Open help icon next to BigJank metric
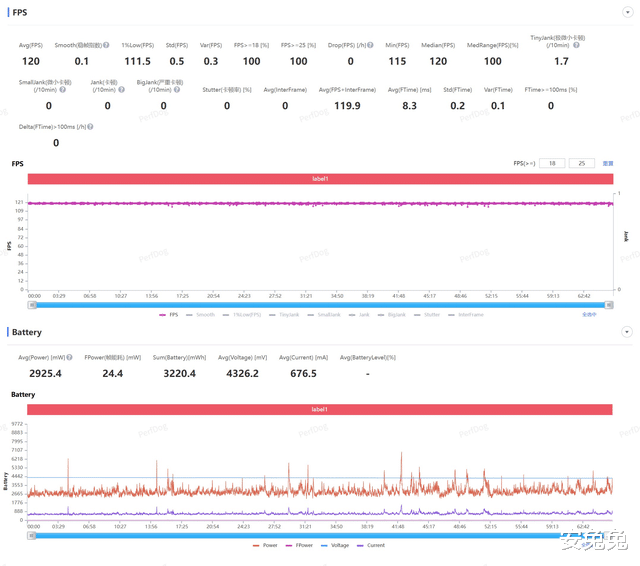This screenshot has height=566, width=640. (x=177, y=90)
